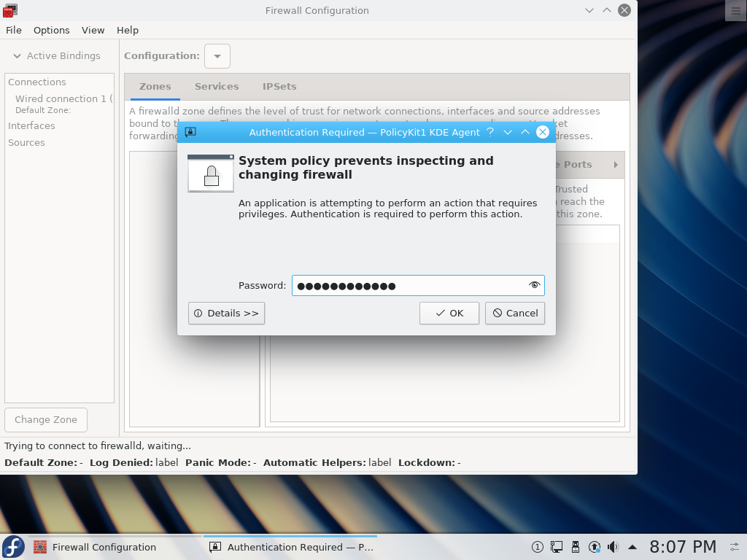Open the Options menu
Viewport: 747px width, 560px height.
[x=52, y=30]
